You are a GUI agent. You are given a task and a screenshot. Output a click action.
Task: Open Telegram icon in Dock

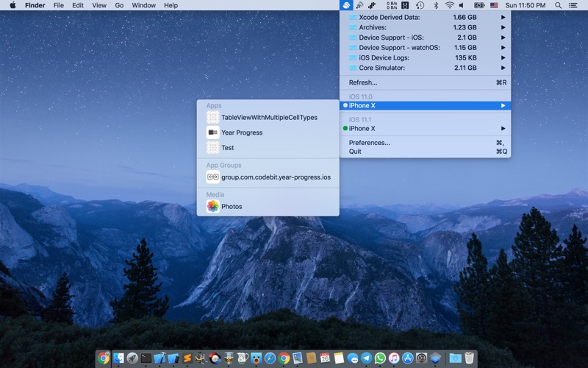[366, 358]
